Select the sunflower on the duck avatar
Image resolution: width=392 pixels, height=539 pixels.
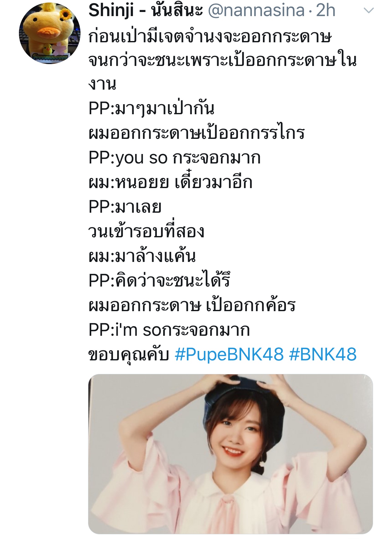(66, 14)
